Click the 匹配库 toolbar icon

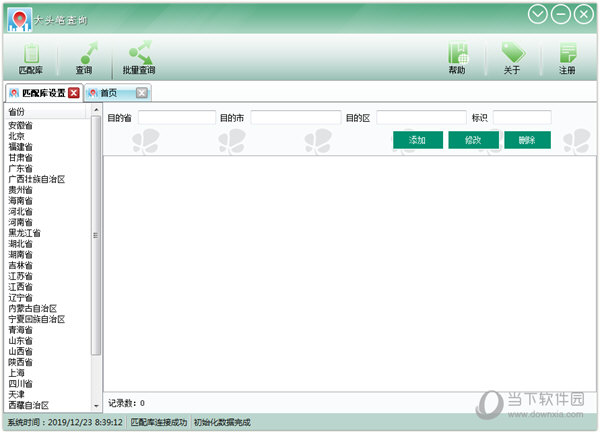tap(30, 58)
